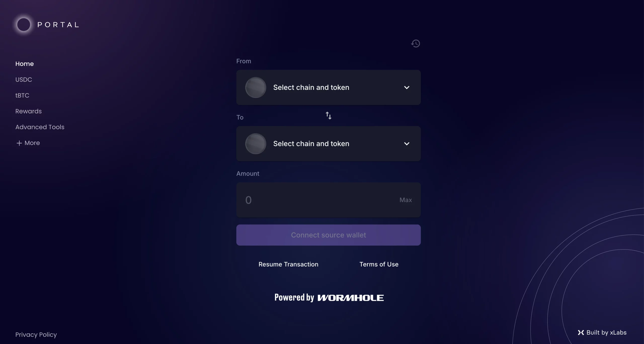Open the transaction history clock icon

[416, 44]
